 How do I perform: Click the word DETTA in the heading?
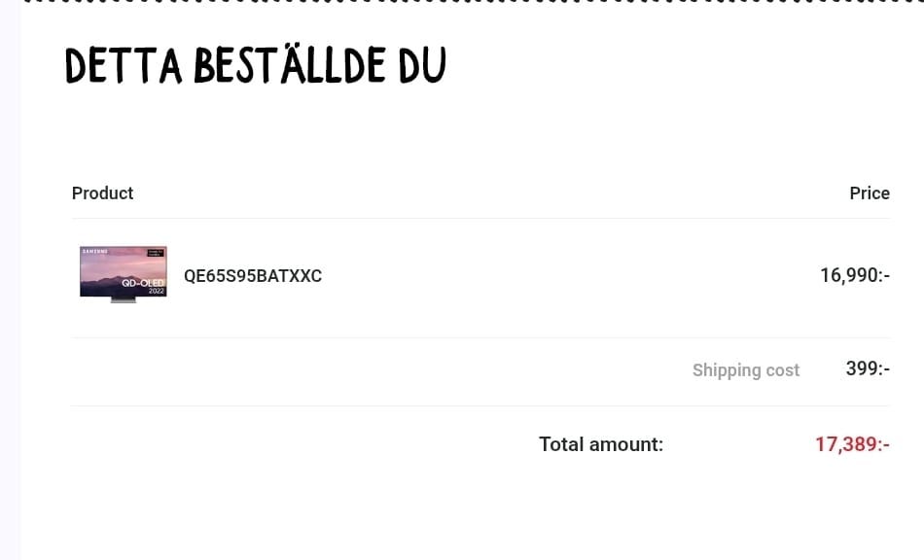(124, 66)
